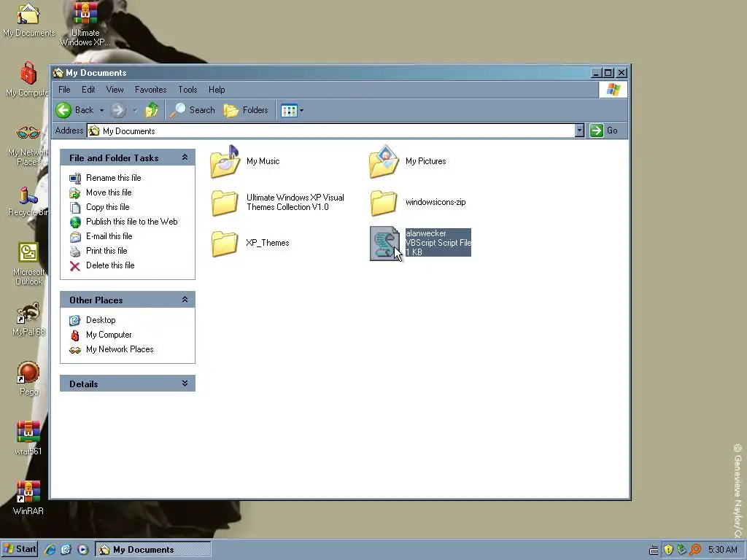
Task: Open the Favorites menu
Action: tap(150, 90)
